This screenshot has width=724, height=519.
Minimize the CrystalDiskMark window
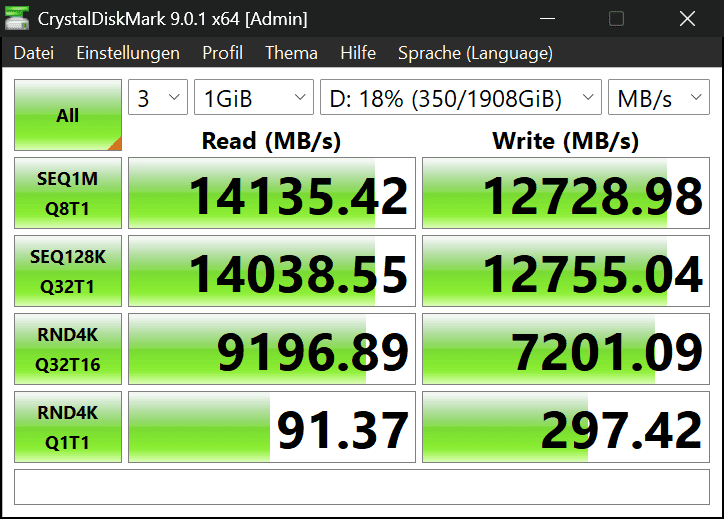click(x=547, y=18)
